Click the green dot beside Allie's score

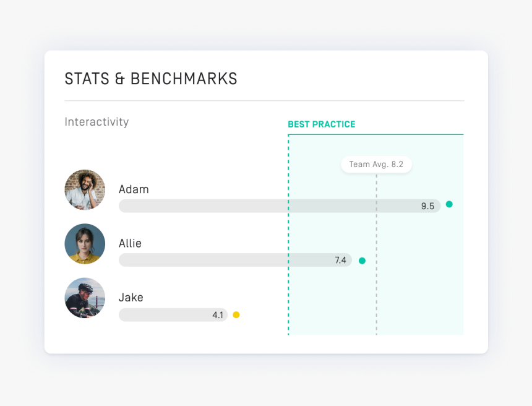(x=362, y=261)
